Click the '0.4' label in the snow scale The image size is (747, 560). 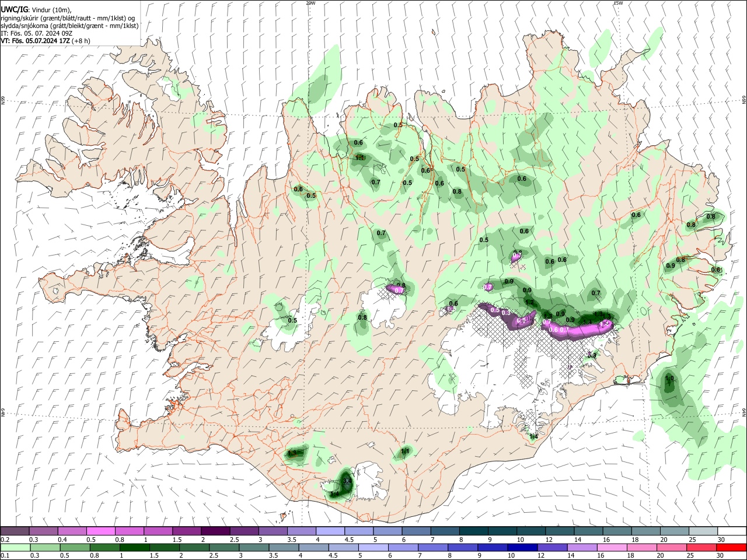point(62,540)
